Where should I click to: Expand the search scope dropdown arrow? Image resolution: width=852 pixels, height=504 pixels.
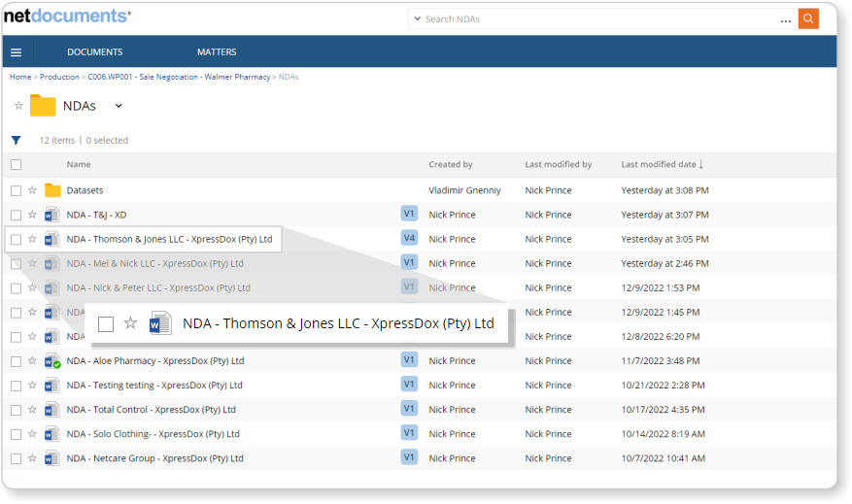click(x=418, y=19)
